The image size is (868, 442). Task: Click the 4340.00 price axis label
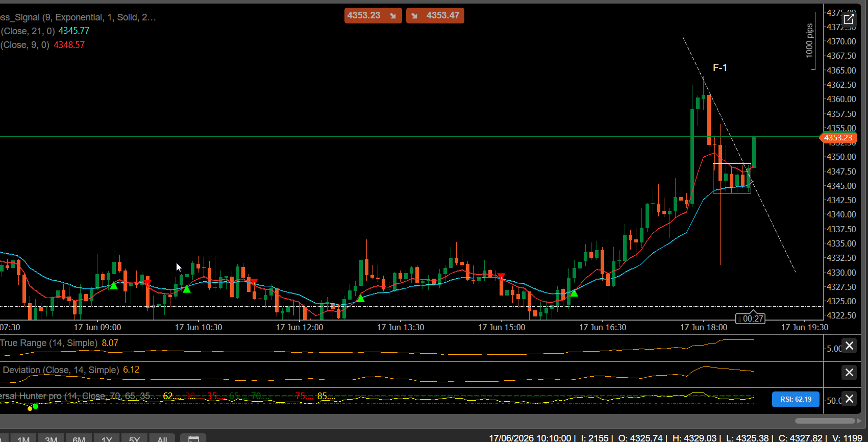click(x=841, y=214)
